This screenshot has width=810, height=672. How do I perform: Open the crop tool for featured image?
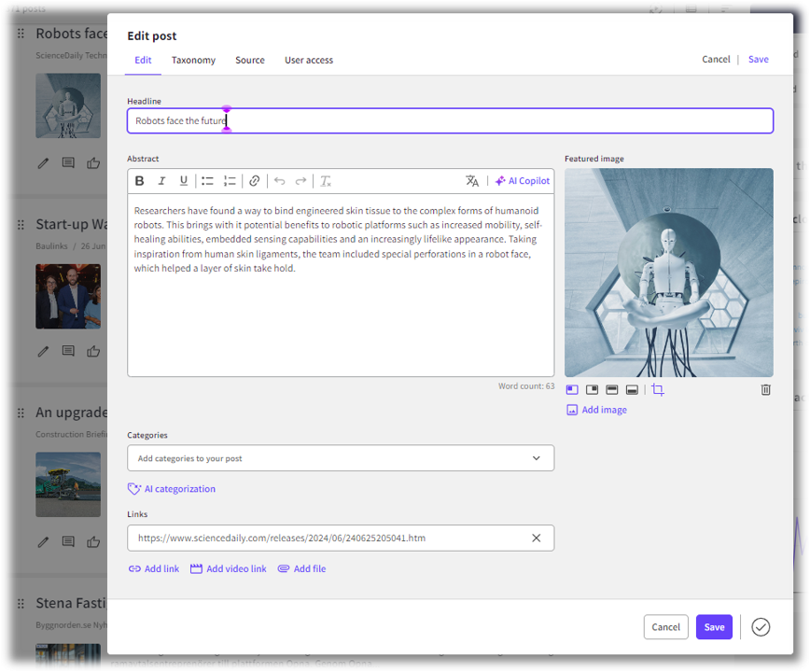click(658, 390)
